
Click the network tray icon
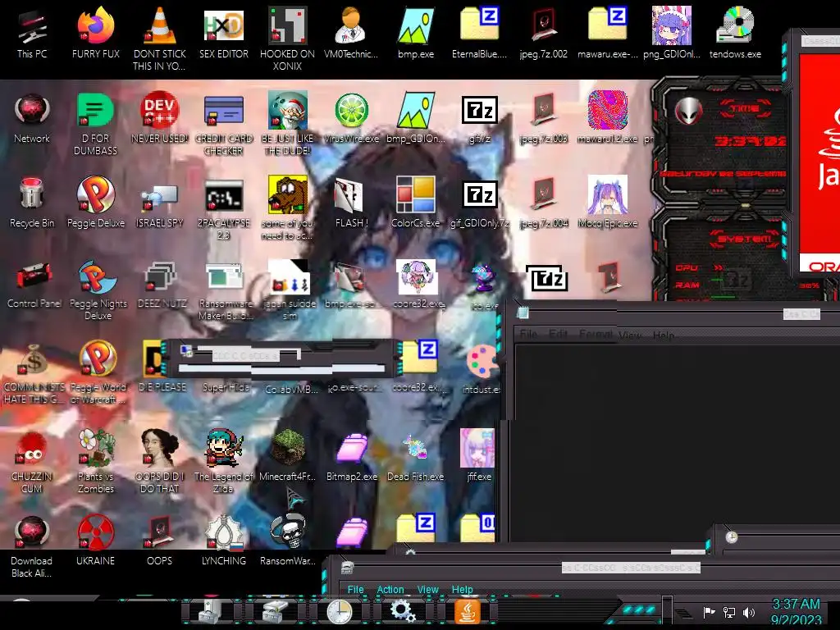point(728,612)
